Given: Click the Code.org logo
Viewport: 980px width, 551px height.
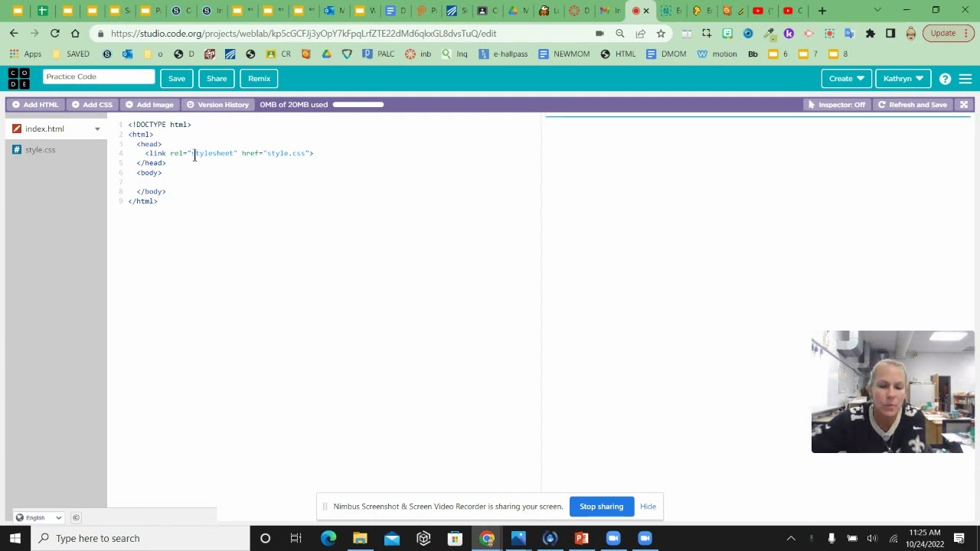Looking at the screenshot, I should (19, 78).
